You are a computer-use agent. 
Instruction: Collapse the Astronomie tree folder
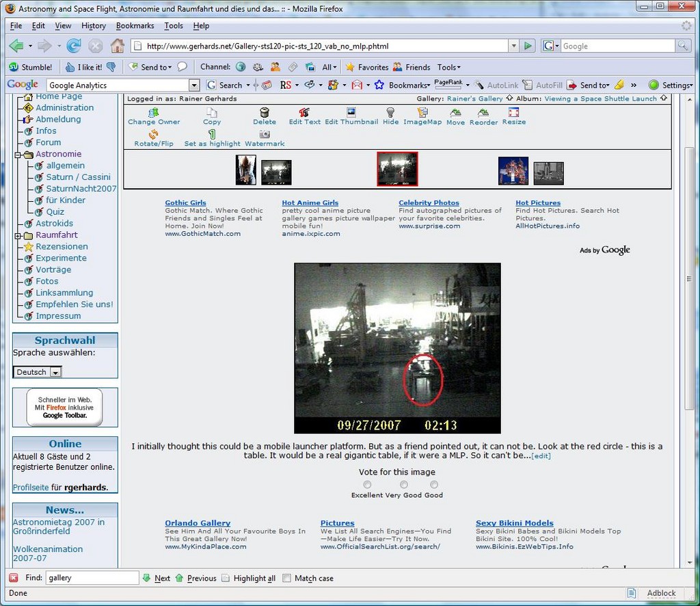pyautogui.click(x=18, y=155)
